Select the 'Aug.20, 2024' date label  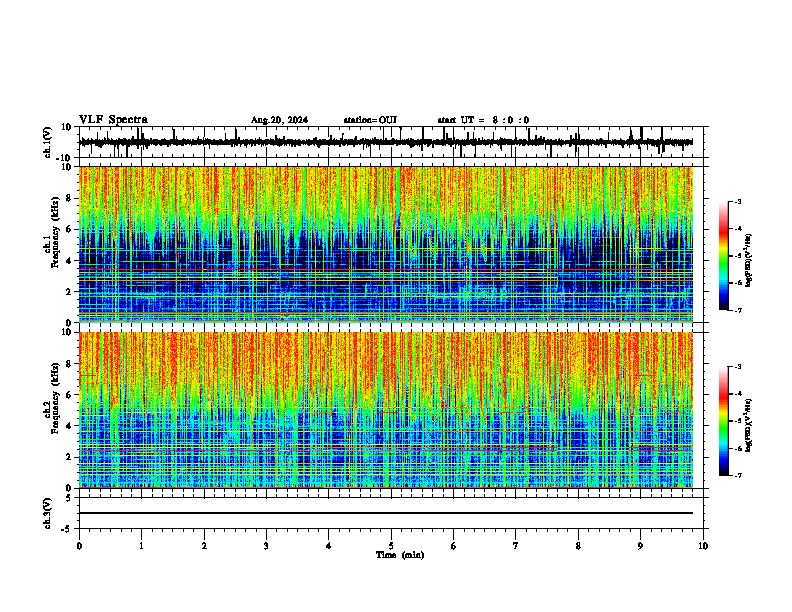pos(279,120)
